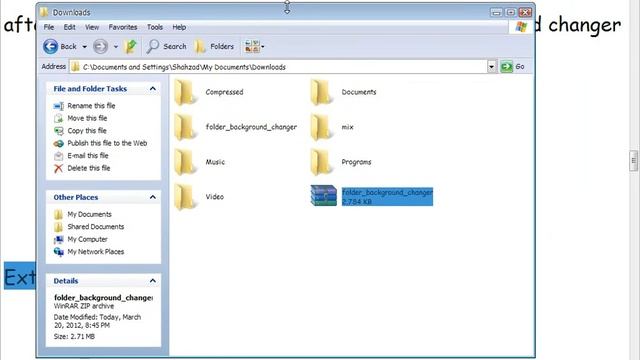Click Delete this file

[89, 168]
